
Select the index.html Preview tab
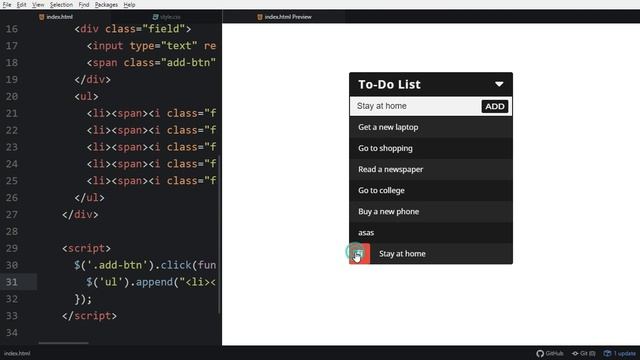tap(284, 17)
